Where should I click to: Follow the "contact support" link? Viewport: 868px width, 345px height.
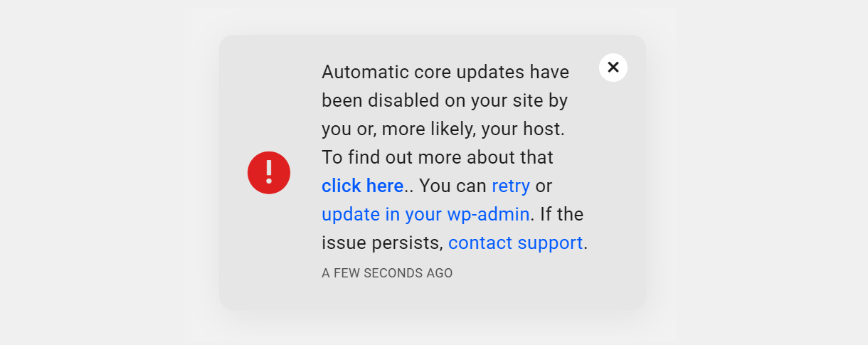point(515,243)
